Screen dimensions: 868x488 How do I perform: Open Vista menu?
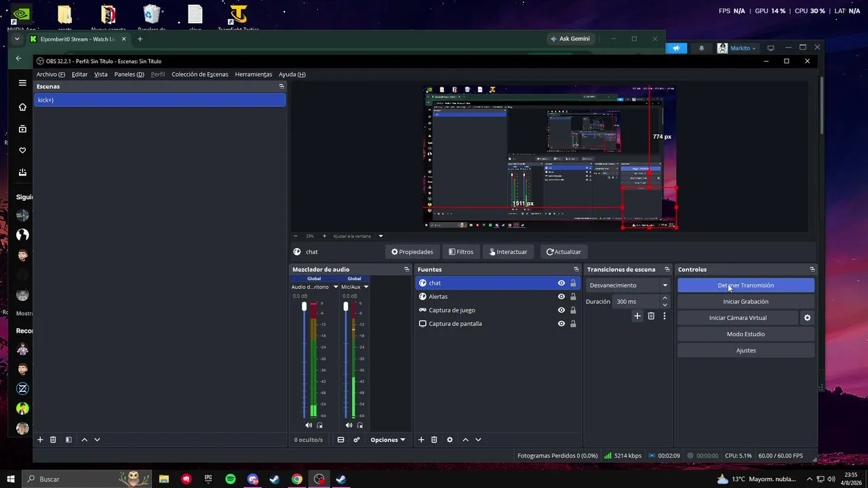(100, 75)
